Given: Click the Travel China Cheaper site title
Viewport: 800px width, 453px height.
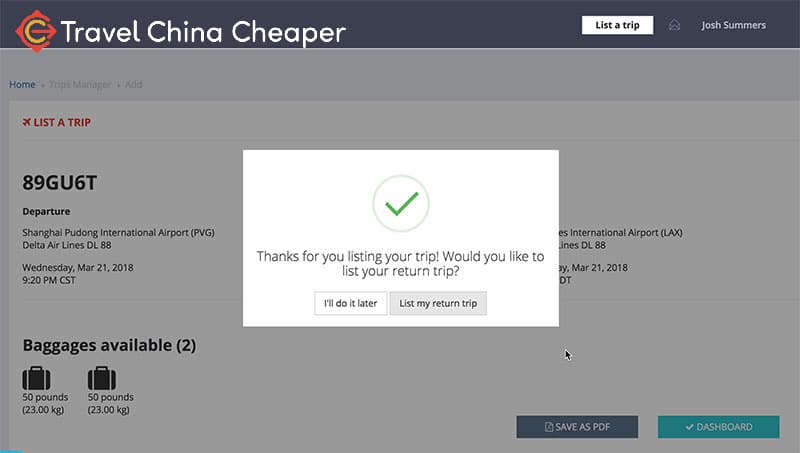Looking at the screenshot, I should coord(203,32).
